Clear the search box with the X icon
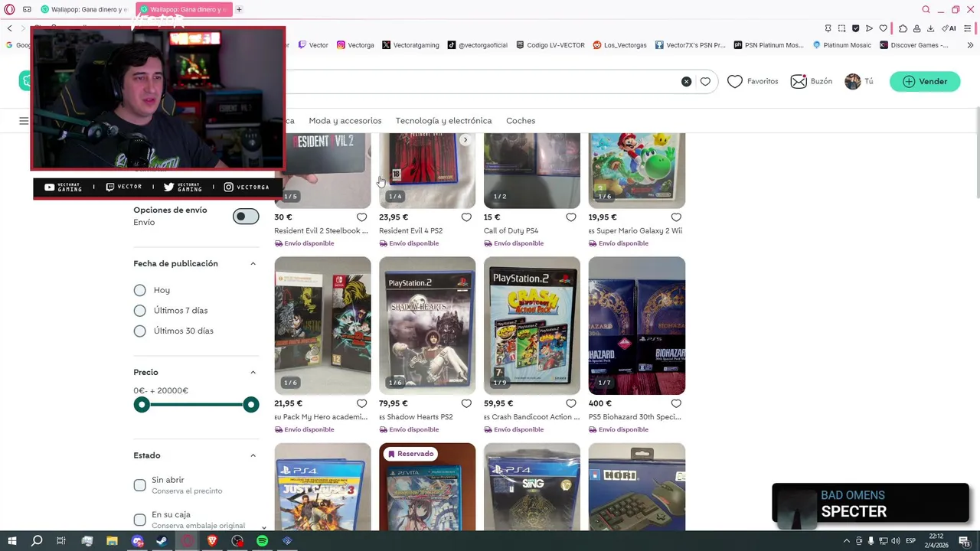The image size is (980, 551). (686, 81)
